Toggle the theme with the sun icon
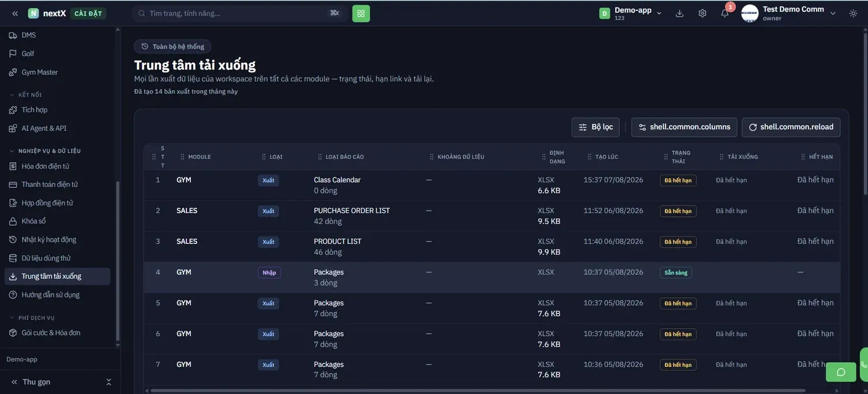 click(x=854, y=13)
